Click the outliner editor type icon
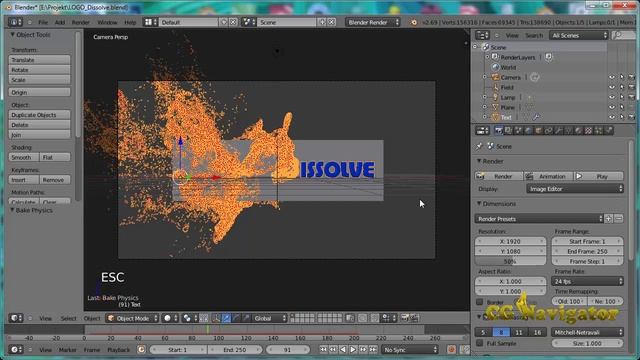This screenshot has width=640, height=360. pos(482,36)
